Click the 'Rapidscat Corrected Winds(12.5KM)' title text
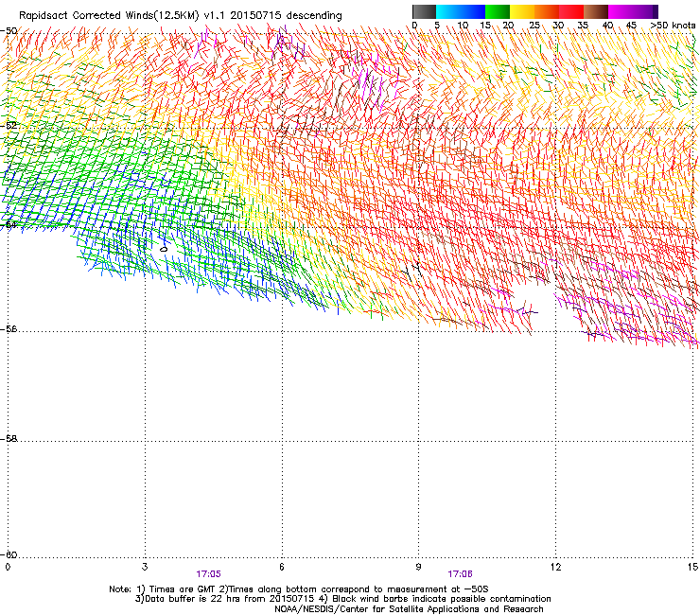Image resolution: width=700 pixels, height=615 pixels. coord(109,16)
